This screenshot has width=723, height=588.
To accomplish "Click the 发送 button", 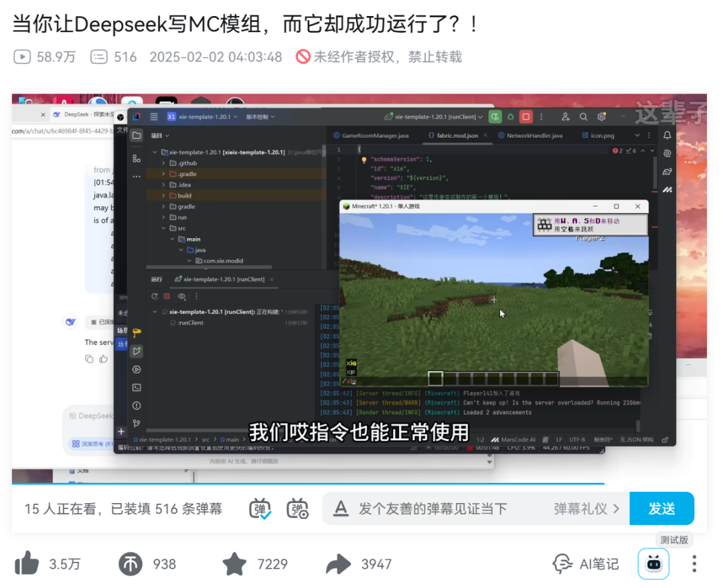I will [x=661, y=508].
